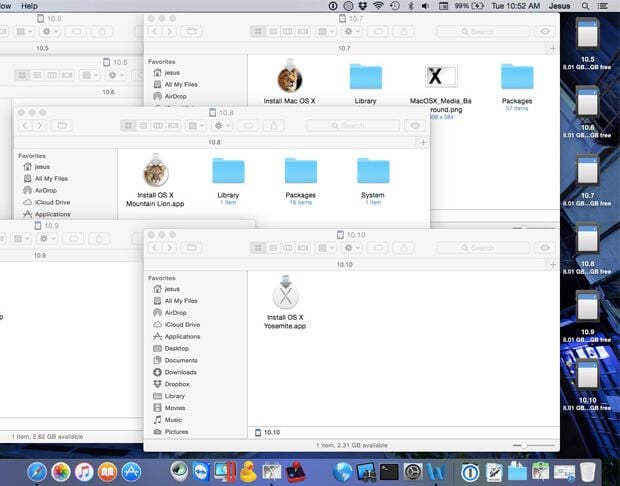620x486 pixels.
Task: Open Spotlight search in the menu bar
Action: [586, 6]
